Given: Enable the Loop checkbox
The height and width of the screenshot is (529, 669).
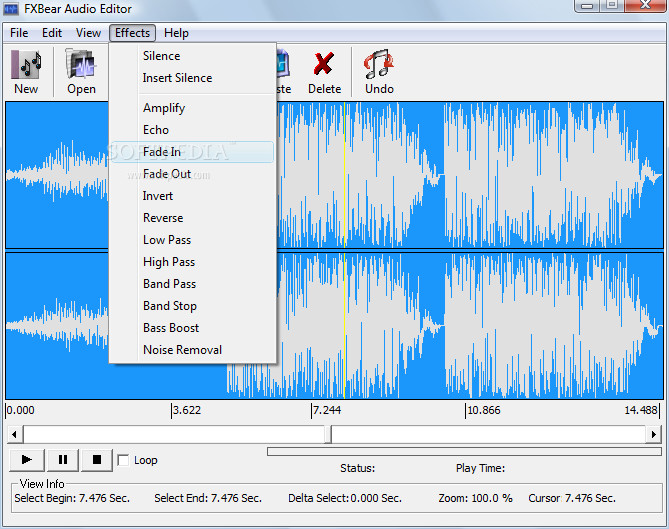Looking at the screenshot, I should coord(123,460).
